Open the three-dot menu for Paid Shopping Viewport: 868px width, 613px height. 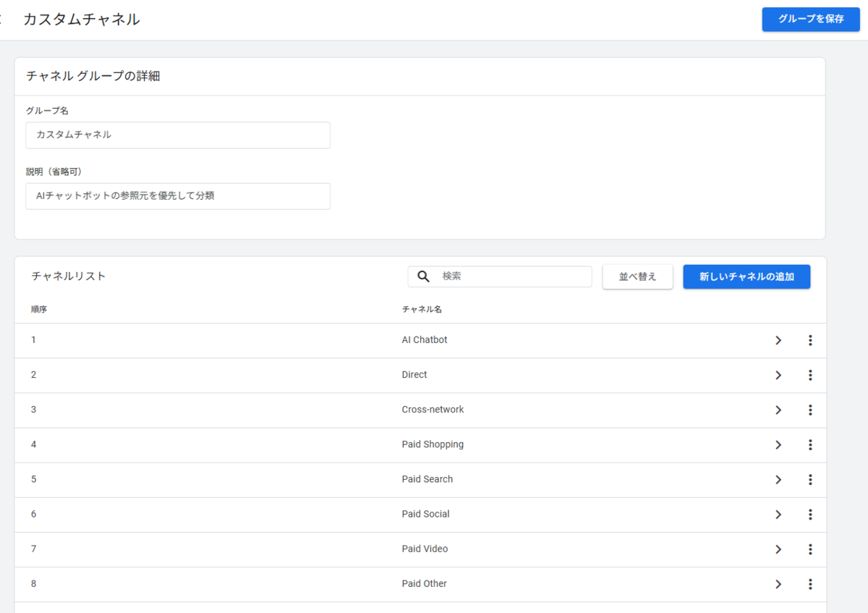[x=810, y=444]
